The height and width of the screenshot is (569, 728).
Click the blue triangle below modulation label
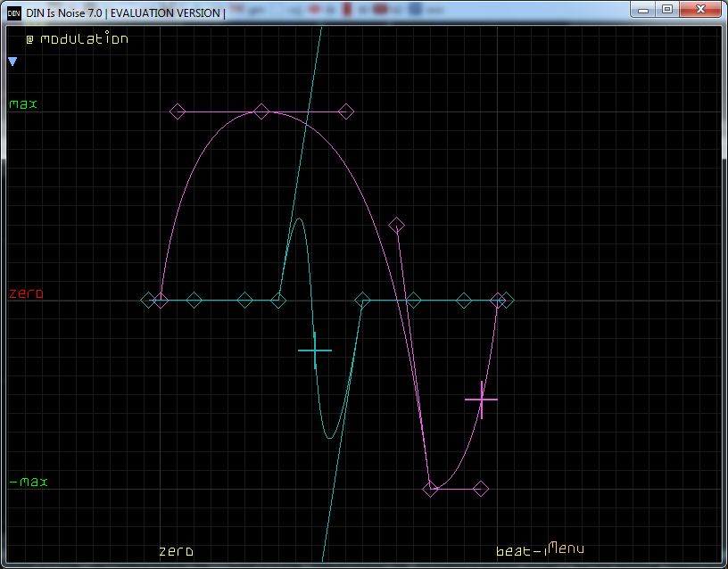(x=12, y=62)
